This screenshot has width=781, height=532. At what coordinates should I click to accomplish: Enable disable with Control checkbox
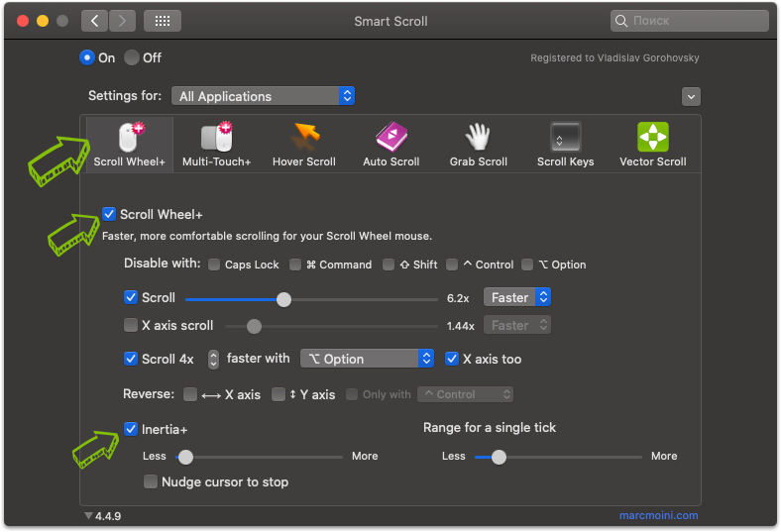click(452, 265)
